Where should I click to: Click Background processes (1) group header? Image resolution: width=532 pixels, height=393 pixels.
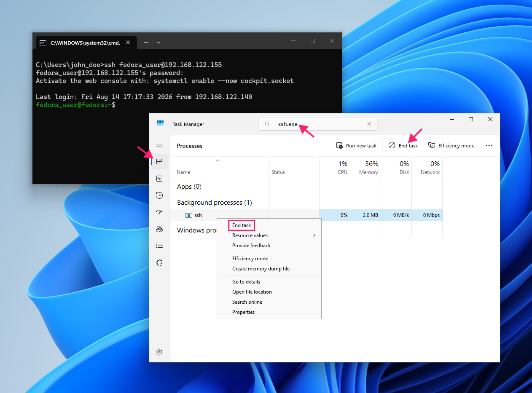215,203
